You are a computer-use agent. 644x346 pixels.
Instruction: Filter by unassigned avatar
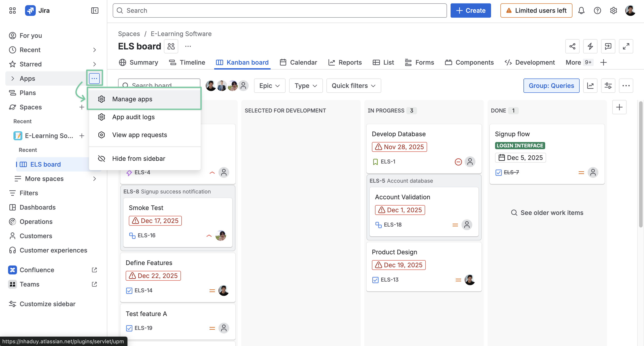pyautogui.click(x=243, y=86)
